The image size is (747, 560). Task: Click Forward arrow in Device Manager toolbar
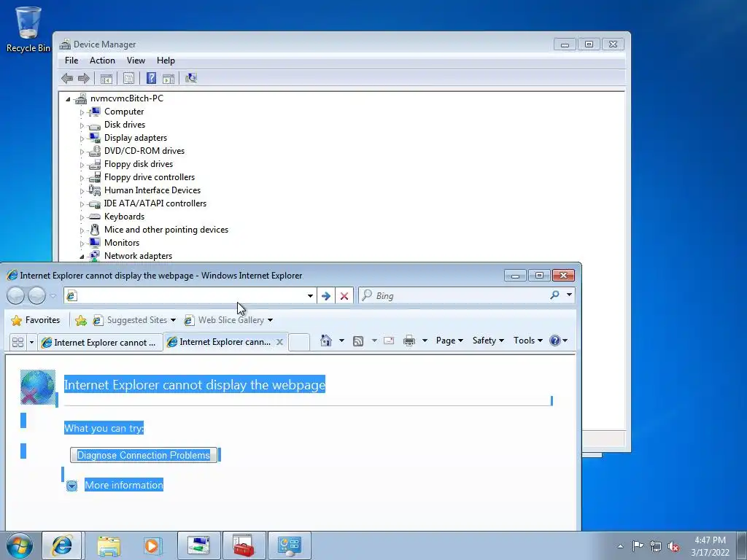(x=83, y=78)
